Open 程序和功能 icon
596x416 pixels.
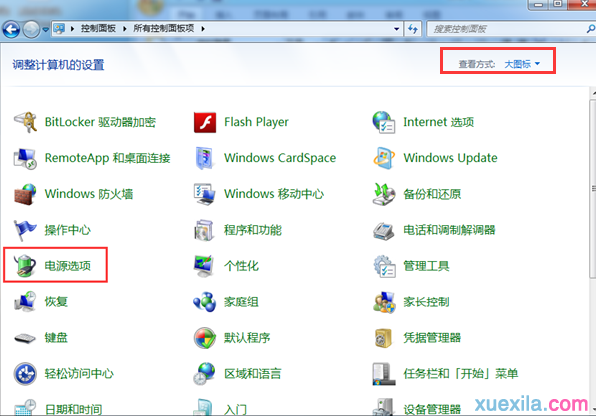(204, 230)
